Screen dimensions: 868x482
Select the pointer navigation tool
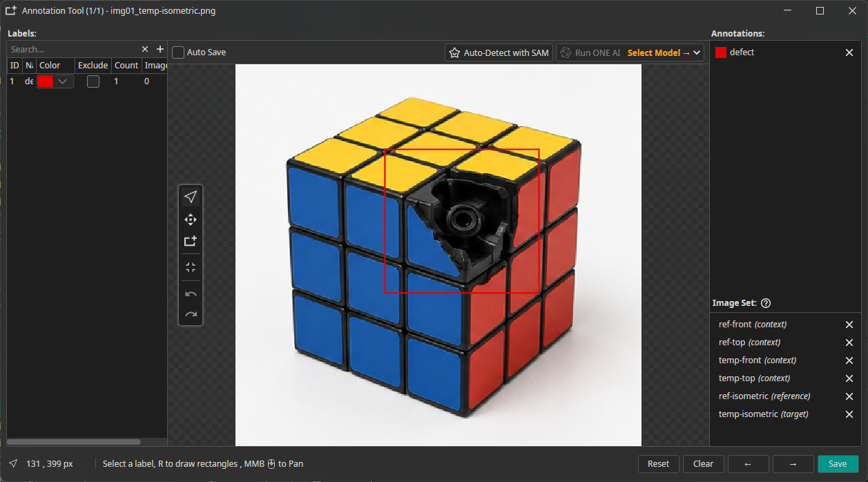(x=191, y=197)
